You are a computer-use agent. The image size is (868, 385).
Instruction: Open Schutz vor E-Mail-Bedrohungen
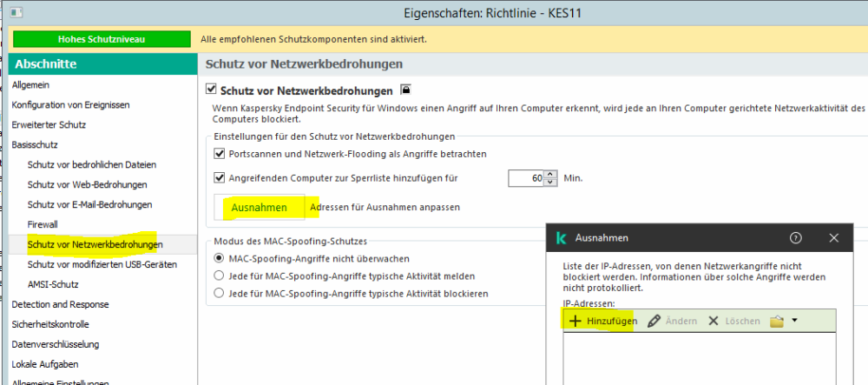pos(89,204)
